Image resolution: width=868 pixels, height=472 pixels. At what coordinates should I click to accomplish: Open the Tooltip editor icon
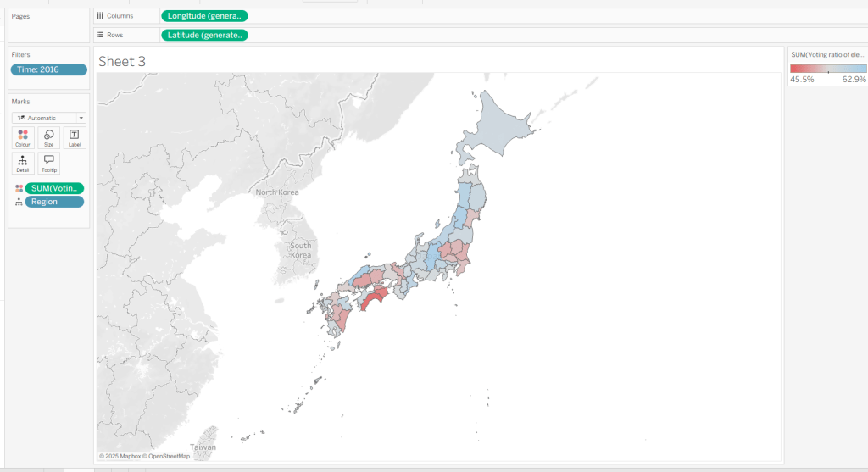point(48,163)
